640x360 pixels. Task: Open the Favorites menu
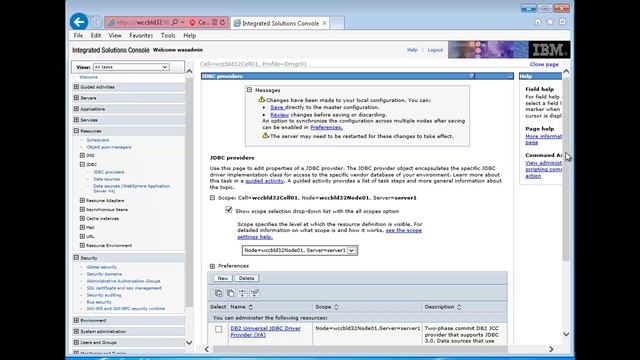pos(141,36)
